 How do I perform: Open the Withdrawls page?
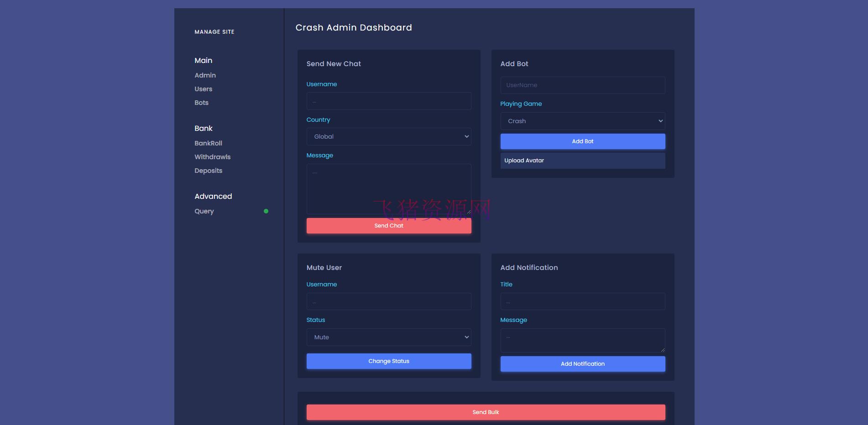coord(212,157)
